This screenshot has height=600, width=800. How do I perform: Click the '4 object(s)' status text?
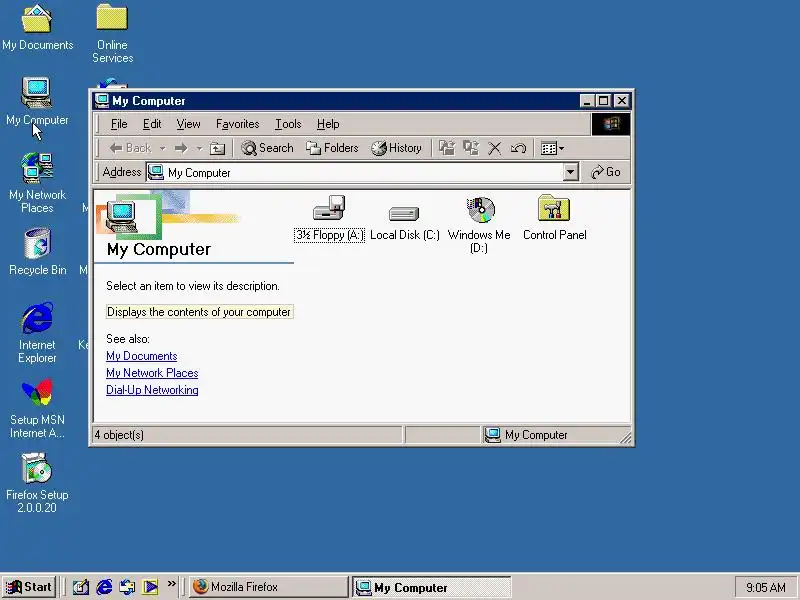coord(119,435)
